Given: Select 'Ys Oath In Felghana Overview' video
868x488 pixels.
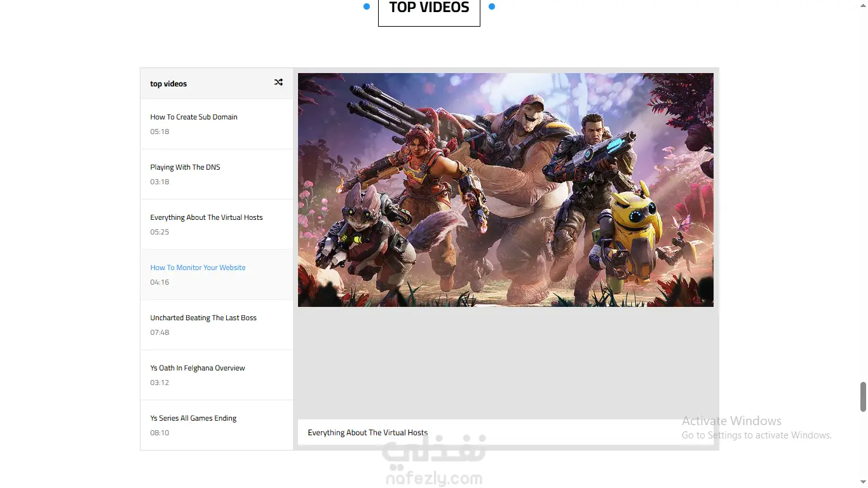Looking at the screenshot, I should point(217,375).
